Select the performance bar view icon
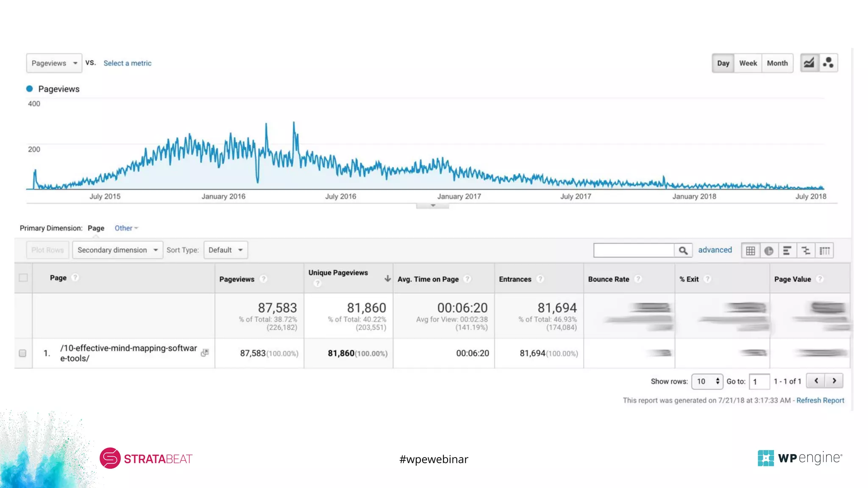Image resolution: width=868 pixels, height=488 pixels. point(787,250)
